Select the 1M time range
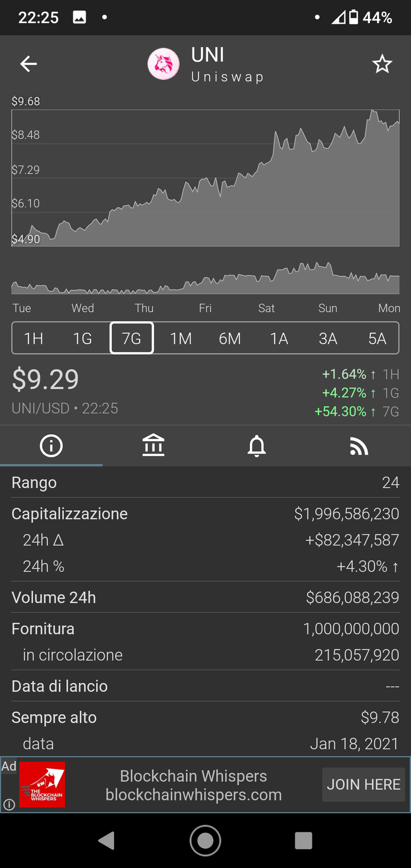This screenshot has height=868, width=411. click(x=181, y=338)
